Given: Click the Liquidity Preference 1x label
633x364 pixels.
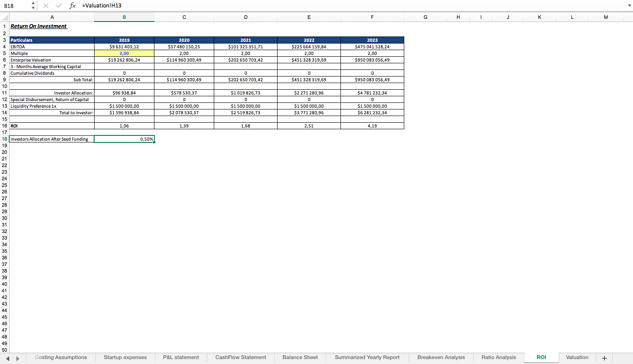Looking at the screenshot, I should coord(52,106).
